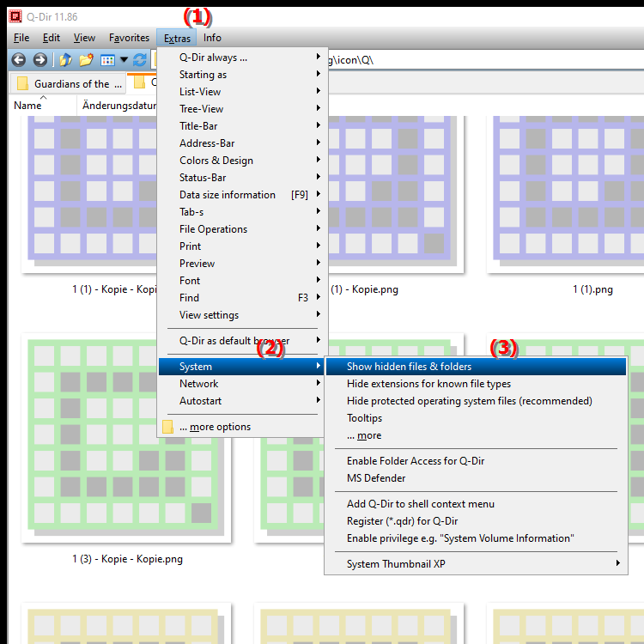644x644 pixels.
Task: Expand the view mode dropdown arrow
Action: [x=124, y=60]
